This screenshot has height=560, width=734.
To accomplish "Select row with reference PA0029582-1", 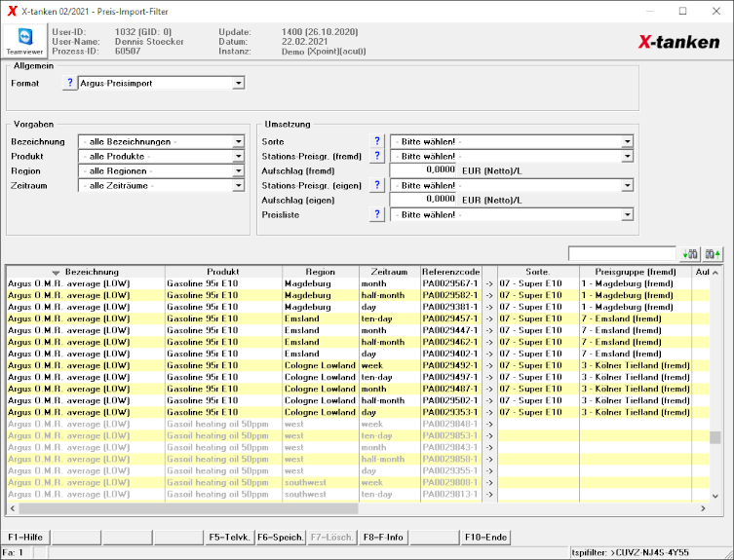I will pyautogui.click(x=358, y=295).
